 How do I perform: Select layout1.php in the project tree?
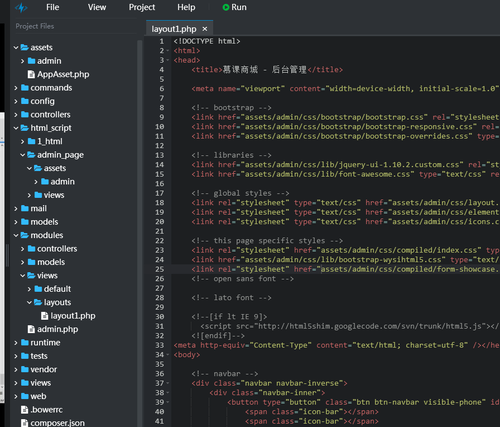73,316
